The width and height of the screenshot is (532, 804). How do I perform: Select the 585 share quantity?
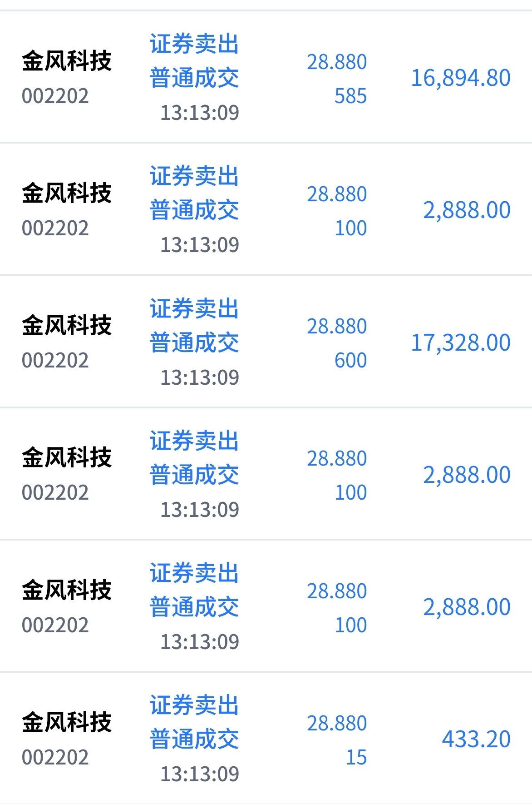coord(350,96)
